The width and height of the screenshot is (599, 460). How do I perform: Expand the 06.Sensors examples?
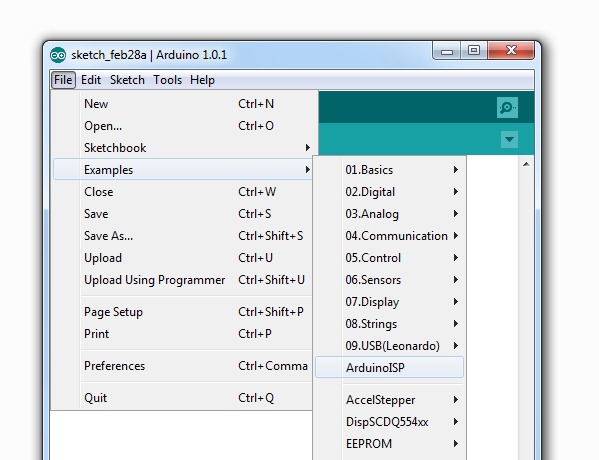[x=389, y=280]
